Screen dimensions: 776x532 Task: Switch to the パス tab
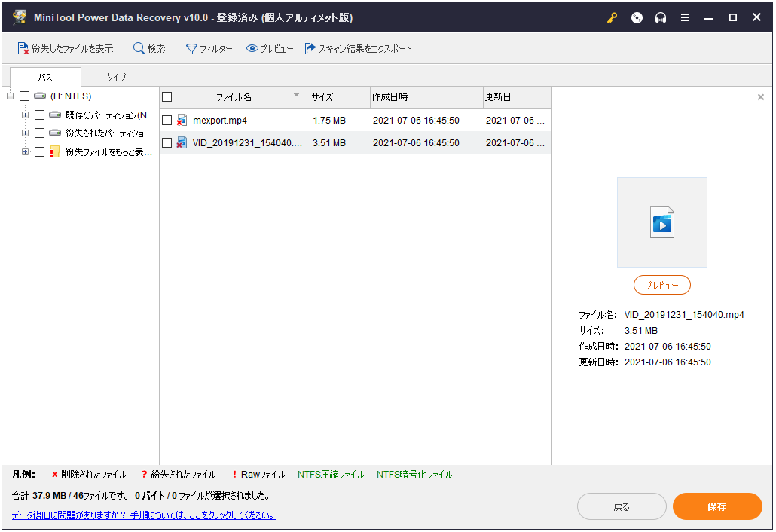(45, 77)
